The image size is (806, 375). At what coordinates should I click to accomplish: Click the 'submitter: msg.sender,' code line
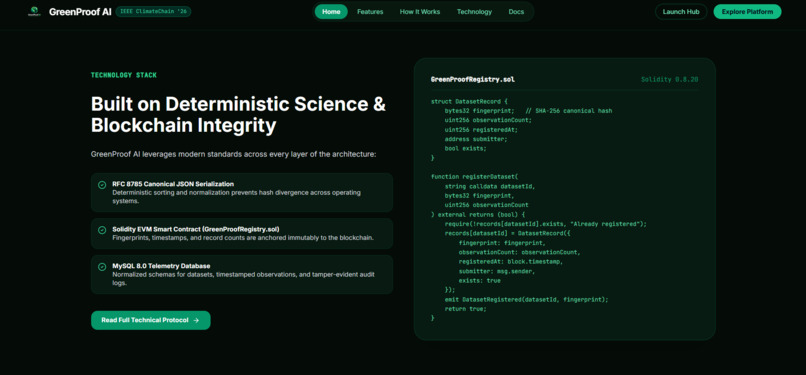(497, 271)
